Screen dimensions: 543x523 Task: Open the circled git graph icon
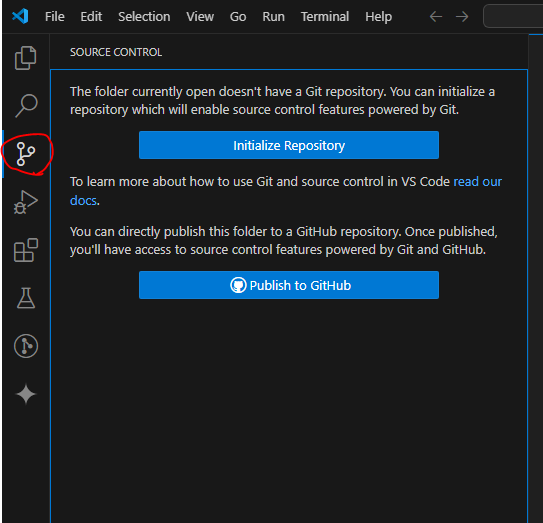[x=26, y=346]
